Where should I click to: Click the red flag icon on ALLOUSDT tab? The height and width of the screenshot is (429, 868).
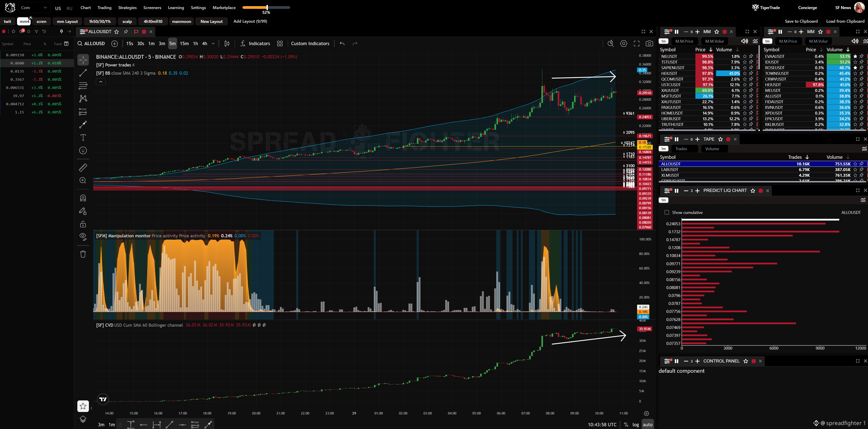[136, 32]
